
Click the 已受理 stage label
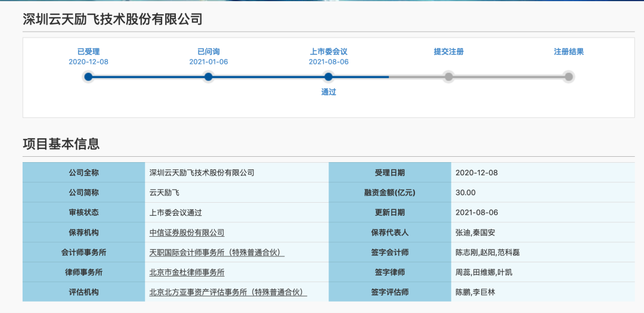click(x=88, y=52)
